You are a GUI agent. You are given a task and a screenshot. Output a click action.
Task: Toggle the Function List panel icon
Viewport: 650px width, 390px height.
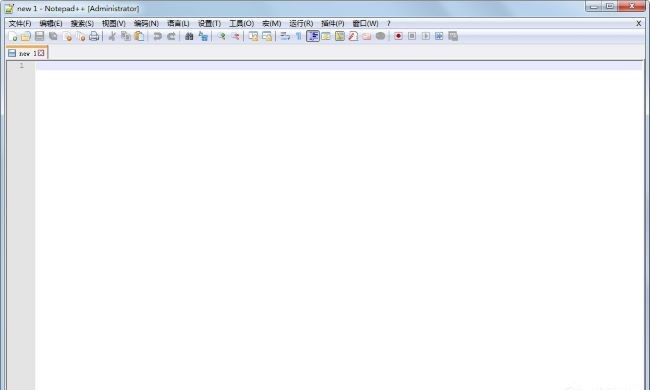click(353, 36)
